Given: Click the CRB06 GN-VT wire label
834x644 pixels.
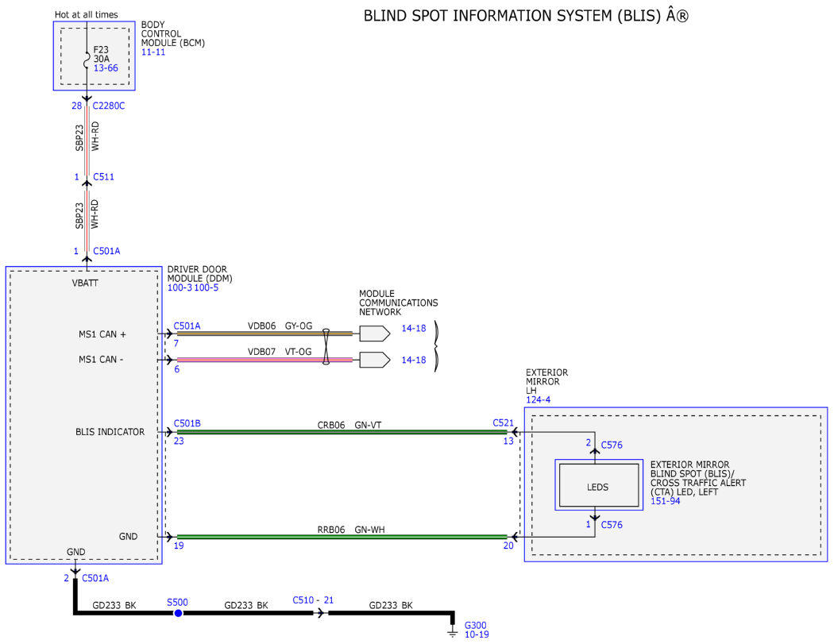Looking at the screenshot, I should pyautogui.click(x=349, y=426).
